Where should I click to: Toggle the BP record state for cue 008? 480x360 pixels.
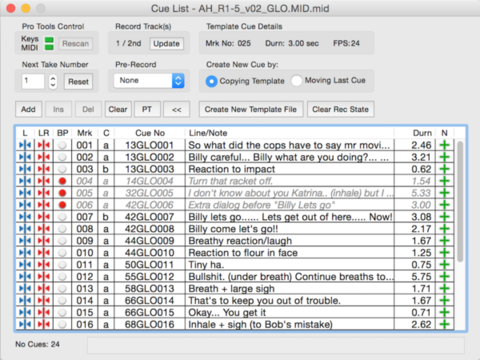click(x=62, y=229)
